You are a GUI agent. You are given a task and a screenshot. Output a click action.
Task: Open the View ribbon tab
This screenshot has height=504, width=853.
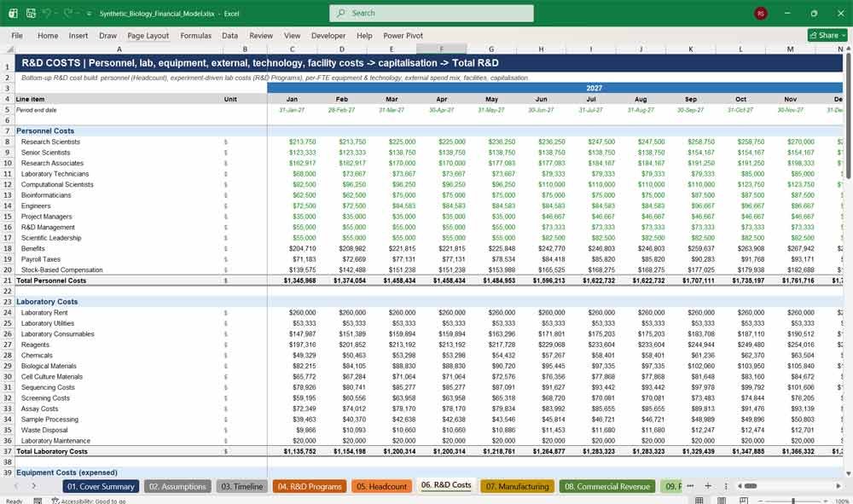point(292,35)
